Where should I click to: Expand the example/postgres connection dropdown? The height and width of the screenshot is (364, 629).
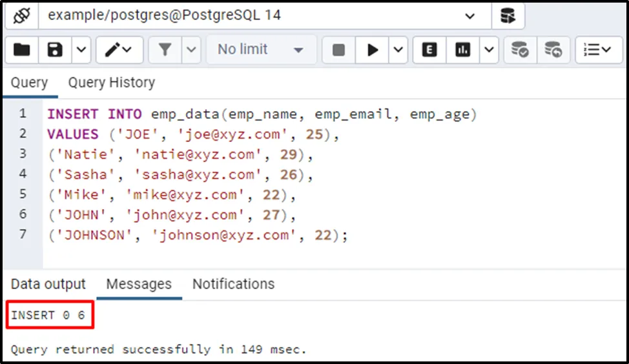pyautogui.click(x=470, y=15)
